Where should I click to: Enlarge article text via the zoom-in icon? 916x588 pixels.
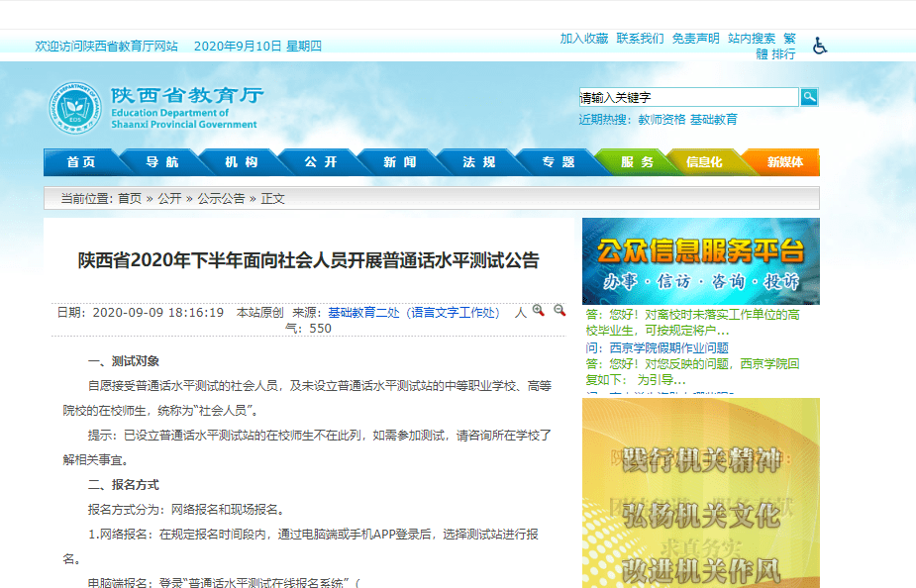538,311
